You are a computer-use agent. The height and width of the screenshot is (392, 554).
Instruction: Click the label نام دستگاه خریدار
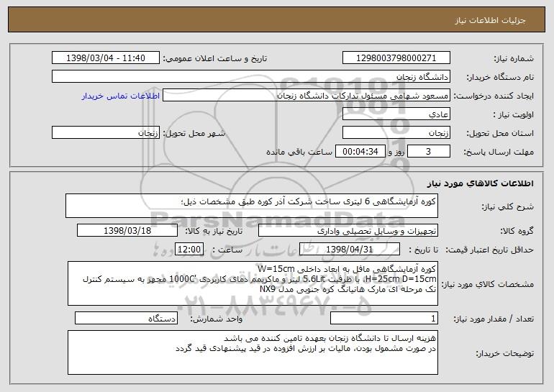click(x=500, y=78)
